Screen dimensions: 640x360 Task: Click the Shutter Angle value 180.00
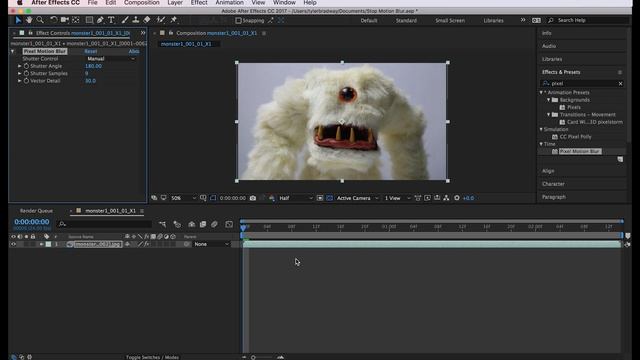point(93,66)
